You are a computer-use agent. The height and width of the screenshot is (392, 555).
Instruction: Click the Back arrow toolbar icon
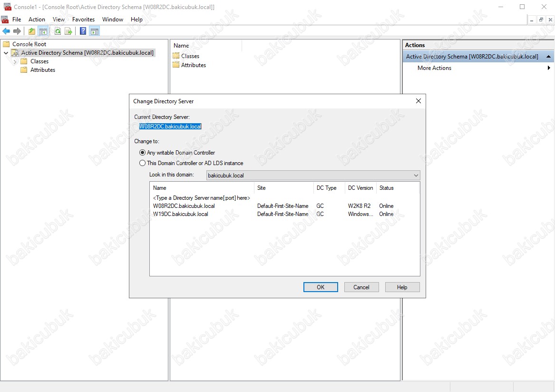[x=6, y=31]
